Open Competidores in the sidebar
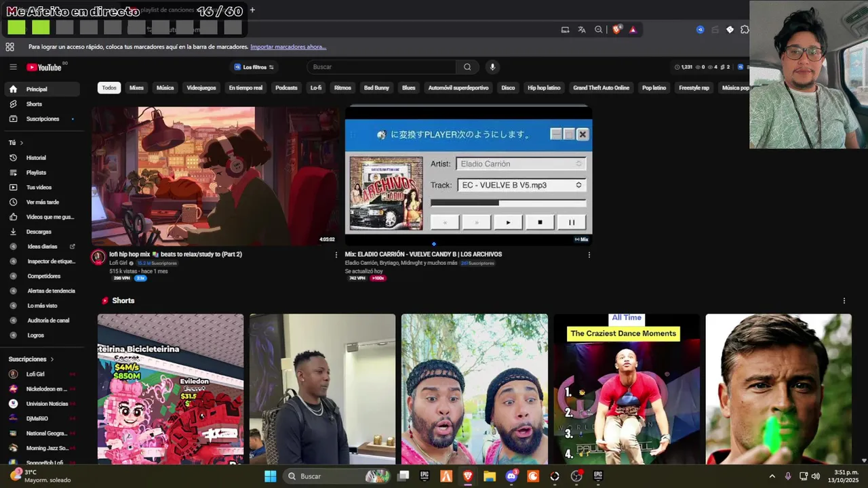The width and height of the screenshot is (868, 488). (x=42, y=276)
